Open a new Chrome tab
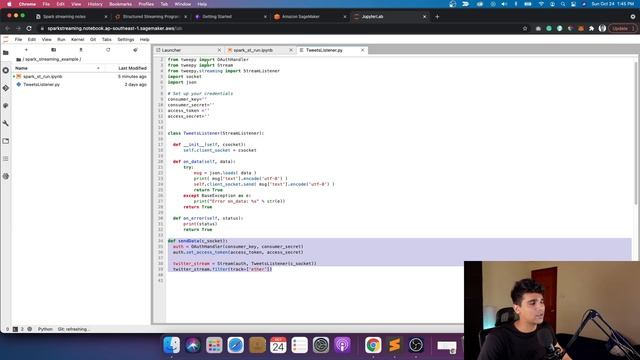 pos(437,17)
